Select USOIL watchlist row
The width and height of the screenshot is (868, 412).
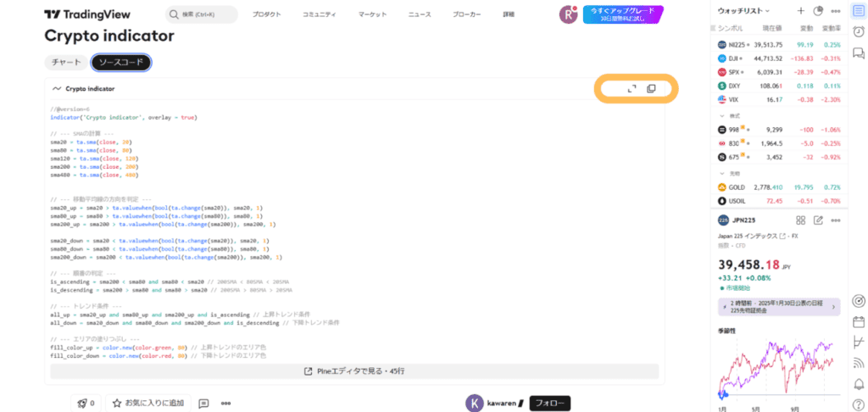(778, 201)
